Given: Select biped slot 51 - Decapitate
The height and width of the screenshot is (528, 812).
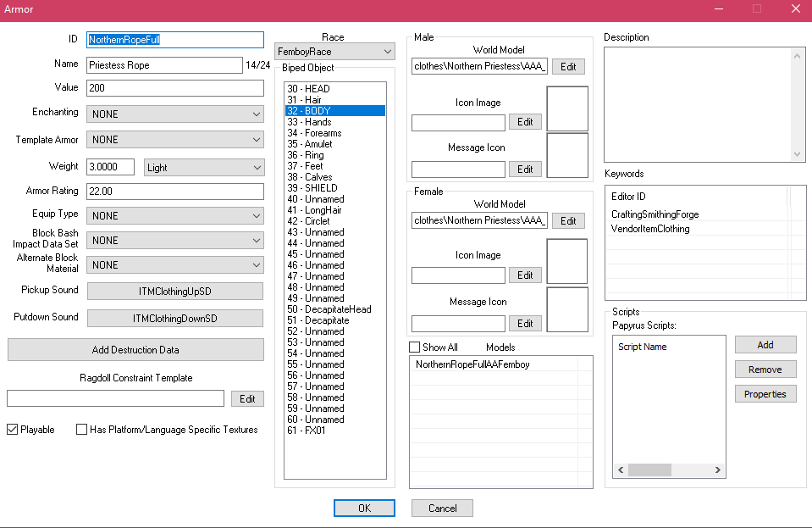Looking at the screenshot, I should point(335,320).
